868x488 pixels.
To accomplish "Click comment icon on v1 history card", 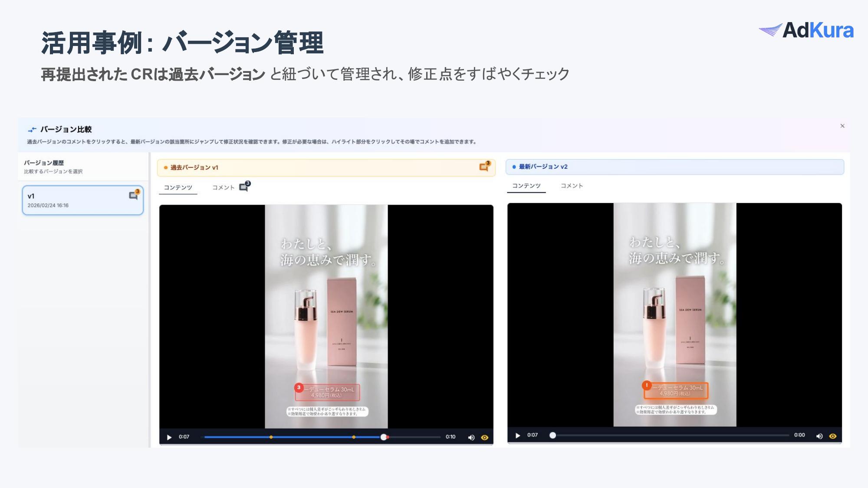I will click(133, 196).
